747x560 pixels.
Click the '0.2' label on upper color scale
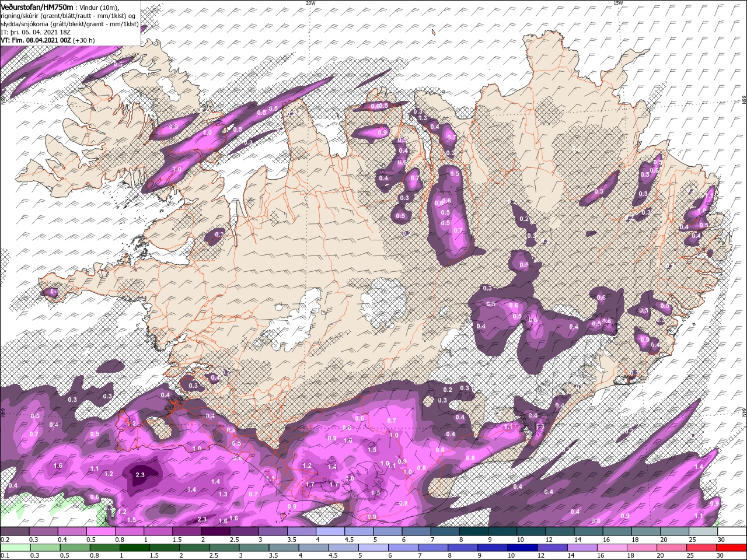[x=5, y=540]
